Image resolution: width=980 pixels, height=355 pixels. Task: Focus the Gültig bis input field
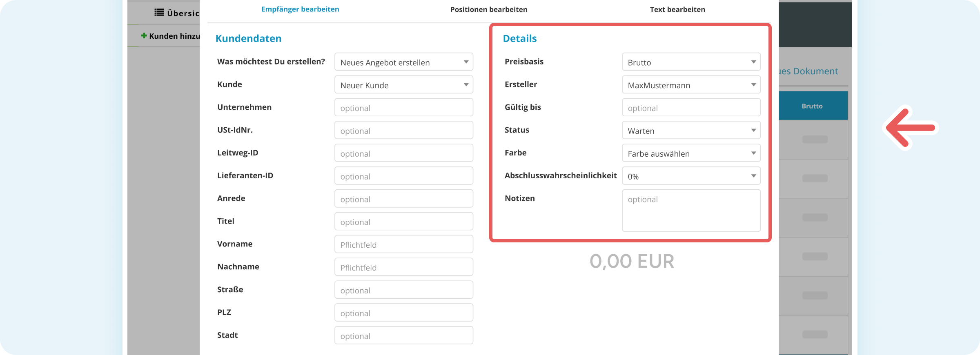[691, 108]
